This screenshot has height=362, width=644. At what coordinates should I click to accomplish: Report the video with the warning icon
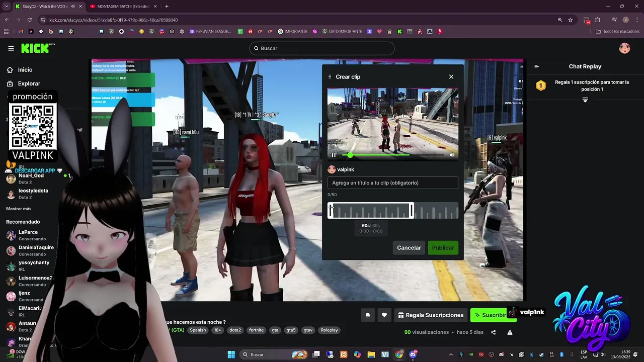click(x=510, y=332)
